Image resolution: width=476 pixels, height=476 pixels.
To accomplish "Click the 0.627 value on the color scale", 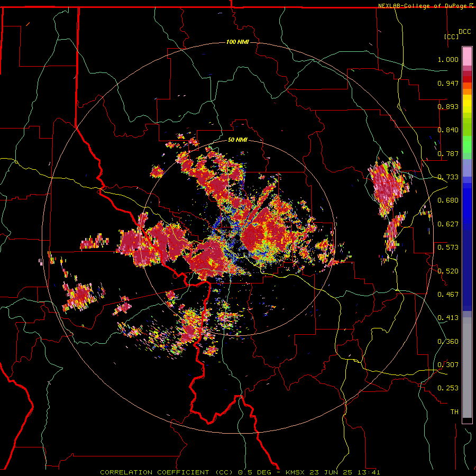I will [x=448, y=224].
